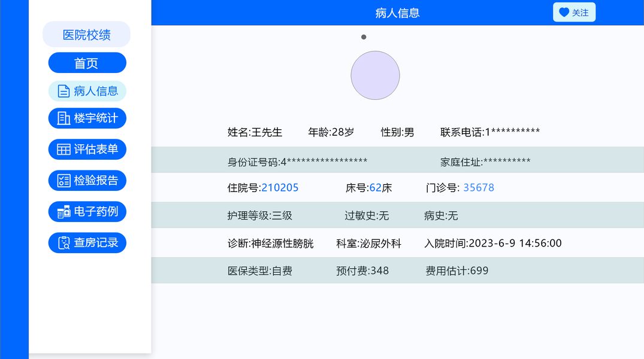Screen dimensions: 644x359
Task: Click the 门诊号 link 35678
Action: [x=479, y=187]
